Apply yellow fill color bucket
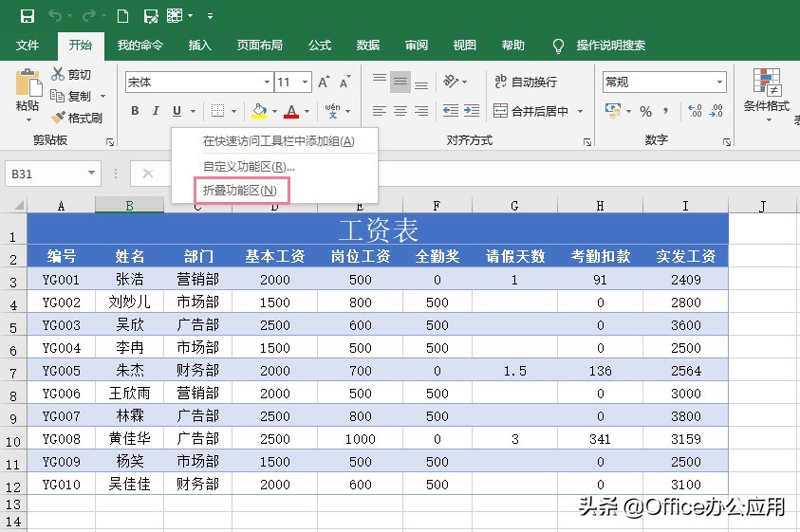Screen dimensions: 800x532 (x=259, y=111)
